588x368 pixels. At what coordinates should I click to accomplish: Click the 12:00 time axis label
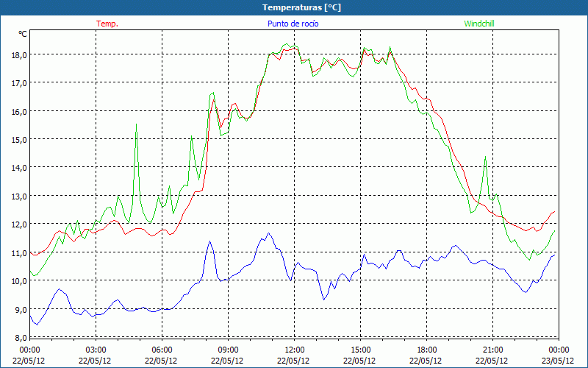coord(295,350)
